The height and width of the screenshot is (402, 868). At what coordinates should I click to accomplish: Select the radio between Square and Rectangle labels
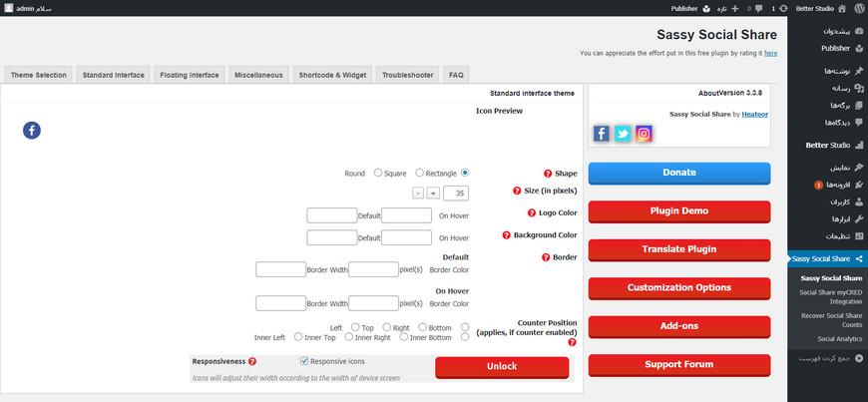pos(420,173)
